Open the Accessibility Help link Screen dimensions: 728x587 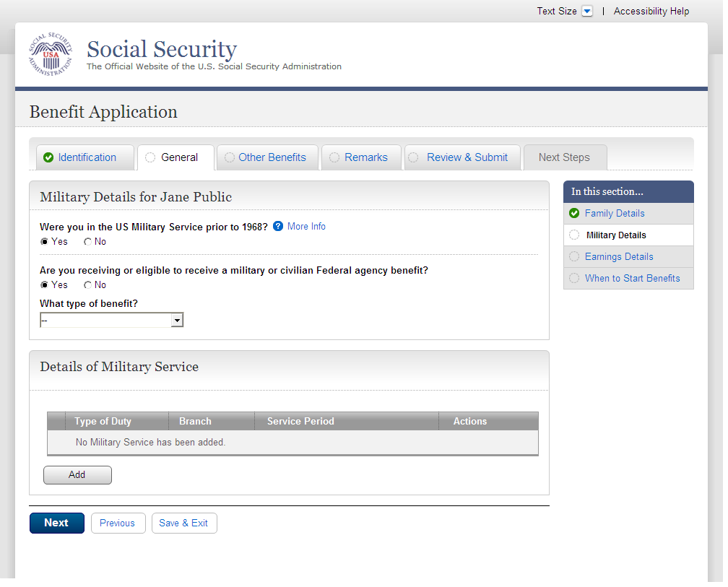651,12
